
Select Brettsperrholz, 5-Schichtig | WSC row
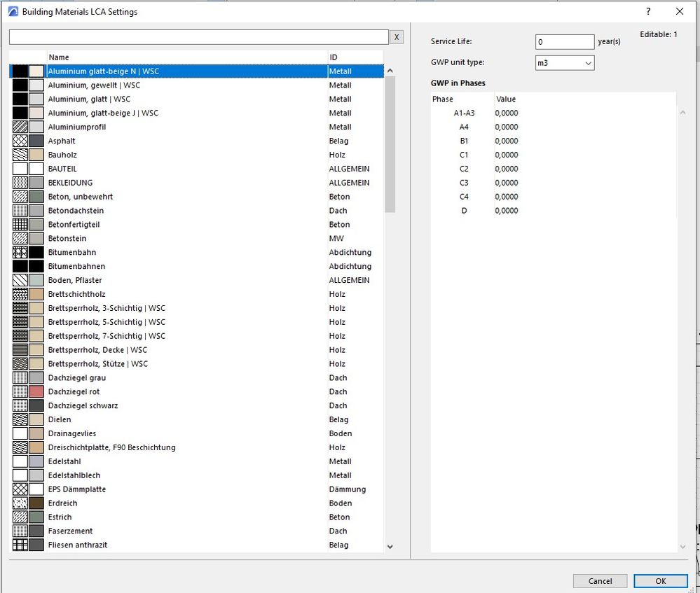[196, 322]
